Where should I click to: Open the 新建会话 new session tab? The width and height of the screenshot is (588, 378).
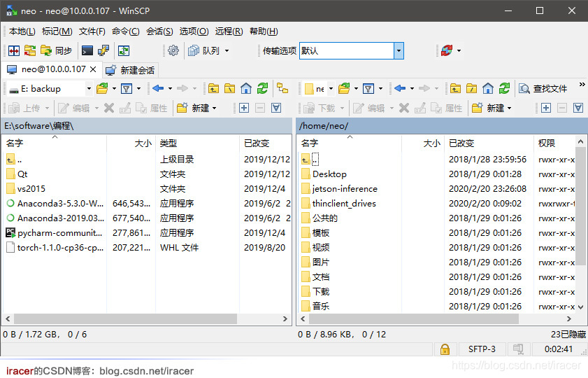point(131,70)
